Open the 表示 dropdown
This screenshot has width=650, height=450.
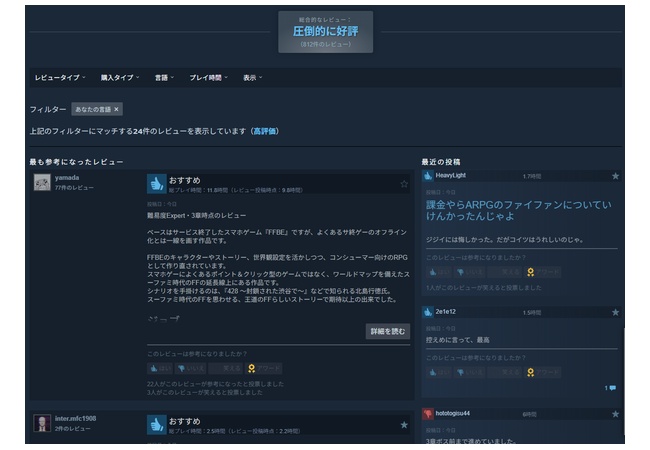point(252,77)
